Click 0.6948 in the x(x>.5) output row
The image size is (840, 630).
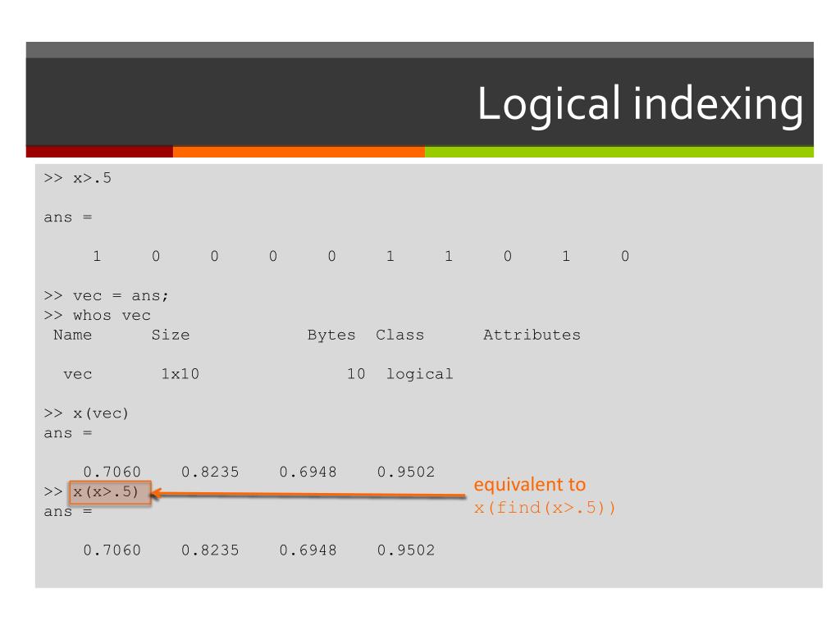pos(308,550)
